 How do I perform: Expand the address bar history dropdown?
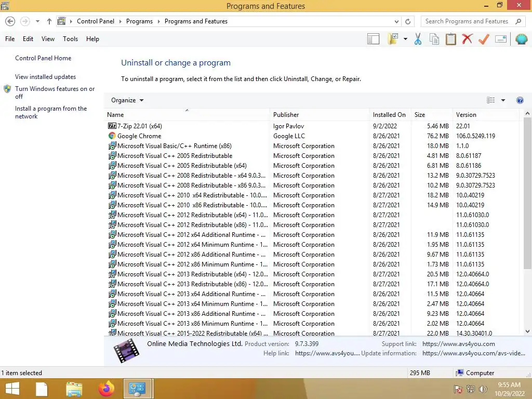396,21
